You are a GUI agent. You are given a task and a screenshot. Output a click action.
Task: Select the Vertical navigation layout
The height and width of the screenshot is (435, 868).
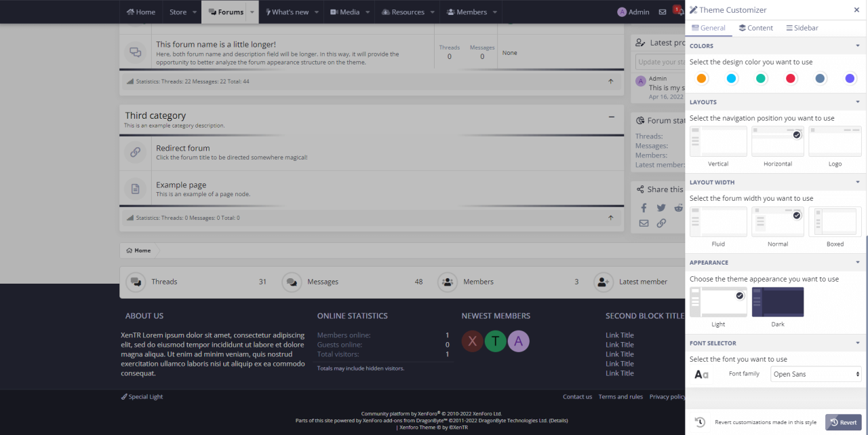[x=718, y=141]
